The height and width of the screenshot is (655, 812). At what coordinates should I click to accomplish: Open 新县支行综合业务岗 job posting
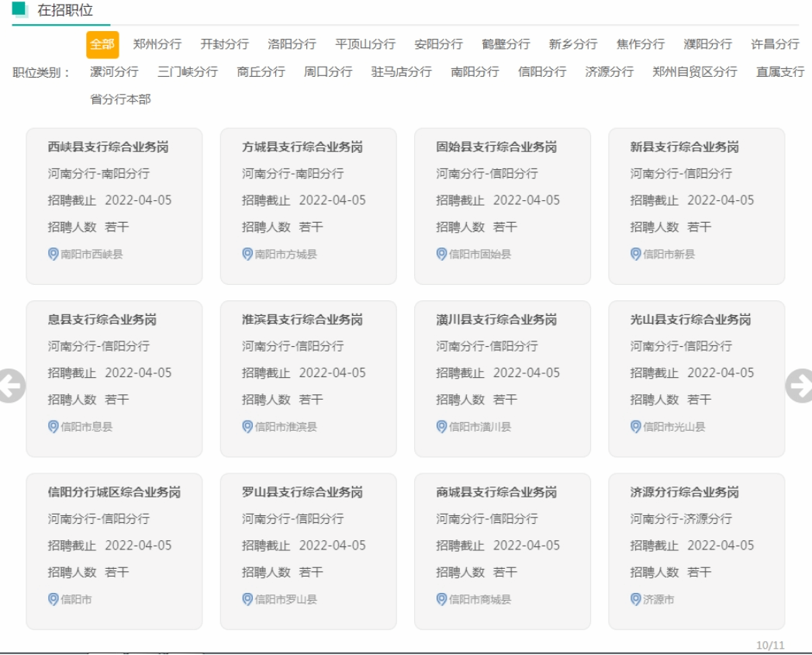[685, 147]
